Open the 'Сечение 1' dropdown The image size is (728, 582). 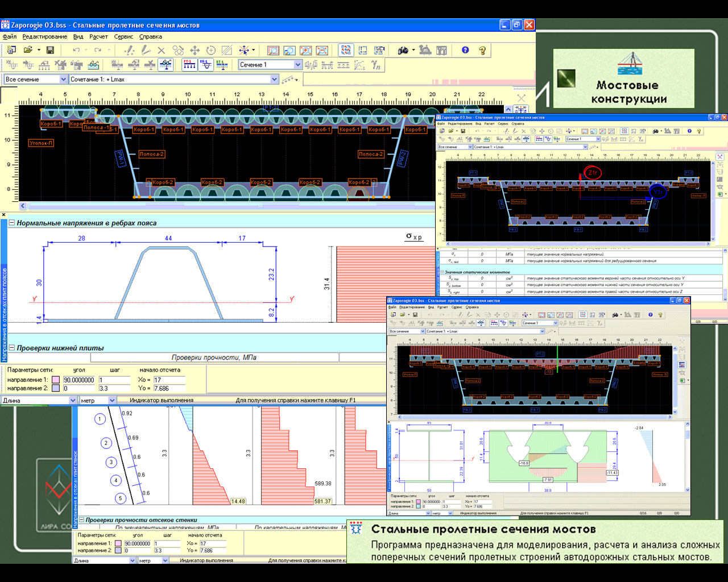pos(297,65)
